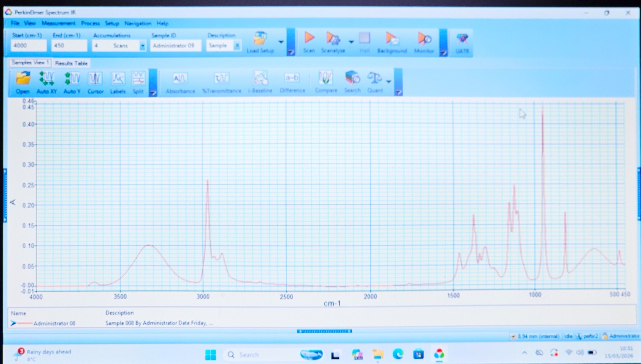Click the Start (cm-1) input field
The image size is (641, 364).
(28, 46)
